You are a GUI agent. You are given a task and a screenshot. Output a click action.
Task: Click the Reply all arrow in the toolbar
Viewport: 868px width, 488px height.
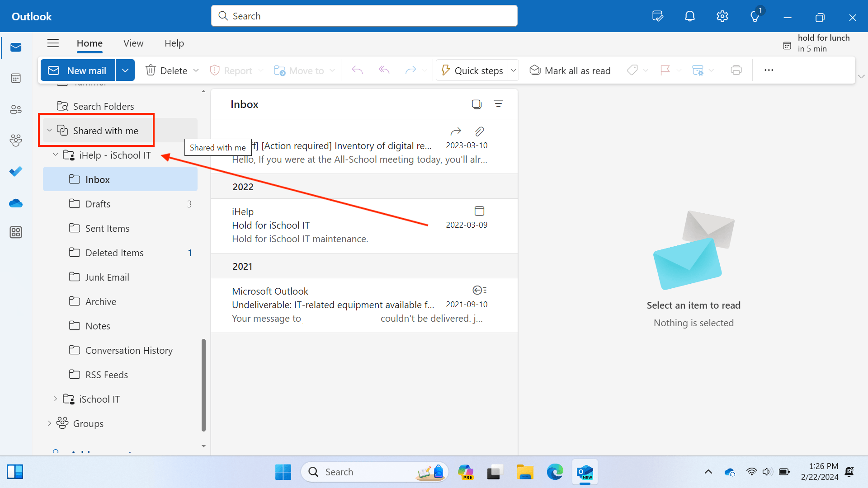click(384, 70)
